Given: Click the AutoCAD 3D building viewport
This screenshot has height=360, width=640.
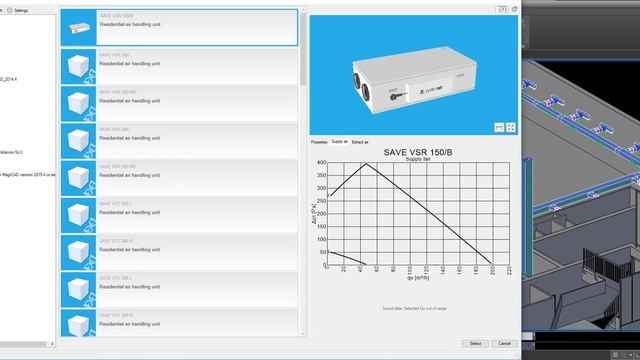Looking at the screenshot, I should click(x=581, y=194).
